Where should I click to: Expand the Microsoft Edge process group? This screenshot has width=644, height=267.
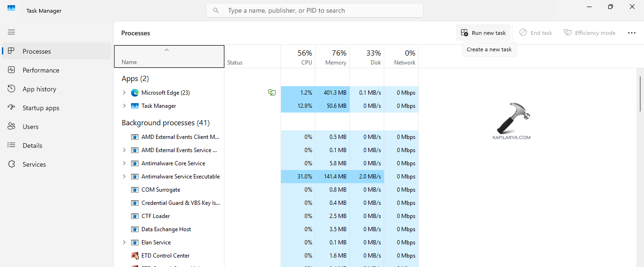(124, 93)
